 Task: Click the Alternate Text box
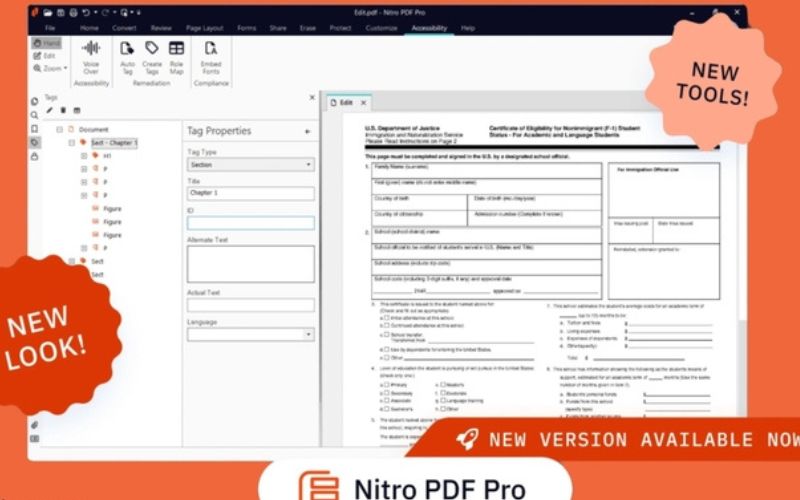[251, 264]
